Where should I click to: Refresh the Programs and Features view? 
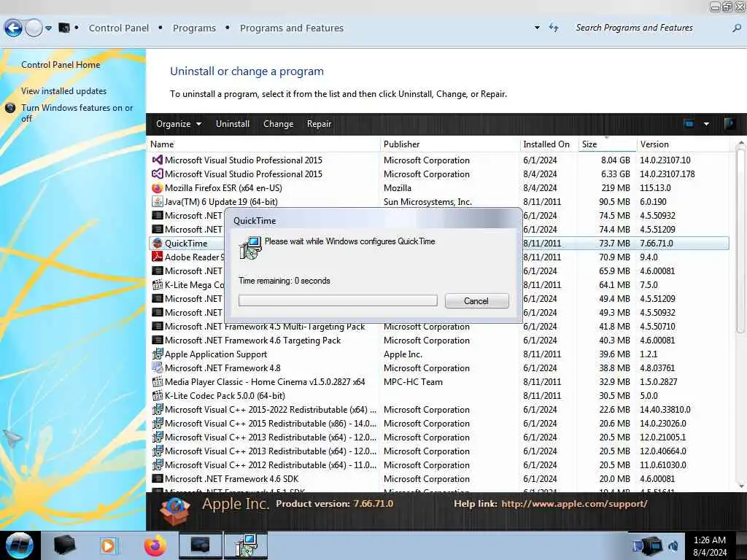click(554, 28)
